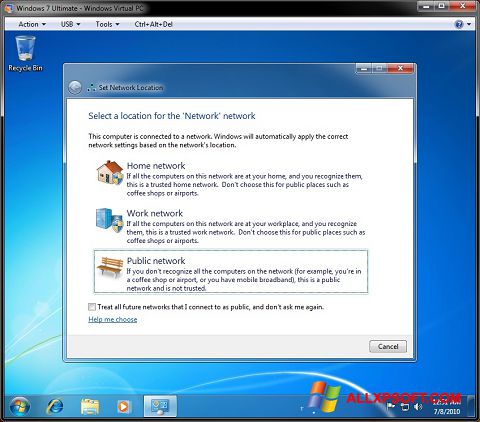The width and height of the screenshot is (480, 422).
Task: Choose the Work network option
Action: click(x=231, y=226)
